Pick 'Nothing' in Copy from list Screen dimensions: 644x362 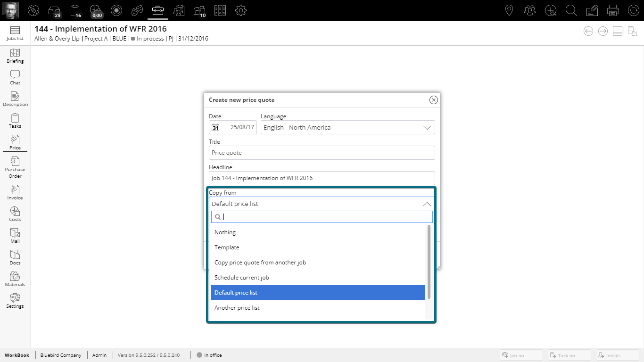click(x=225, y=232)
